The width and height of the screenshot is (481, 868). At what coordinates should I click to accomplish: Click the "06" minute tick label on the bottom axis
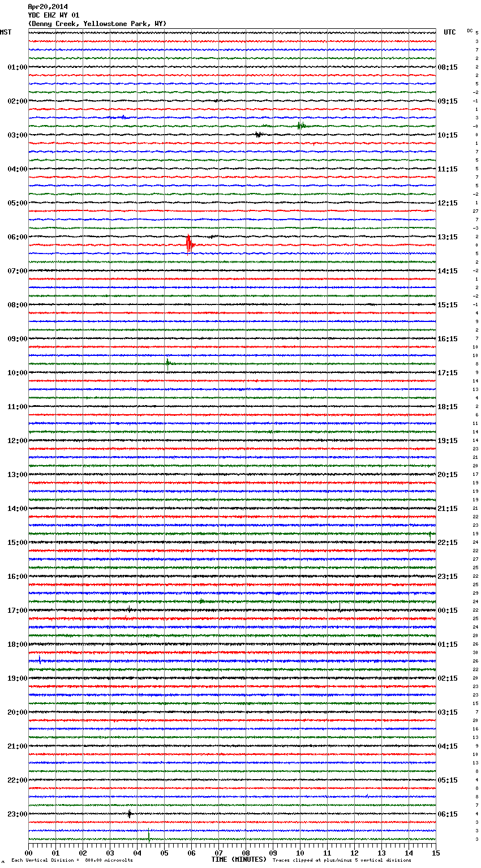(x=191, y=853)
